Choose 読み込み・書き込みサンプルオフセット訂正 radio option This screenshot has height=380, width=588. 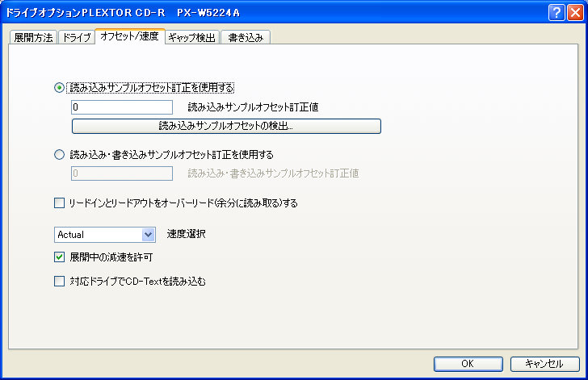pos(59,154)
